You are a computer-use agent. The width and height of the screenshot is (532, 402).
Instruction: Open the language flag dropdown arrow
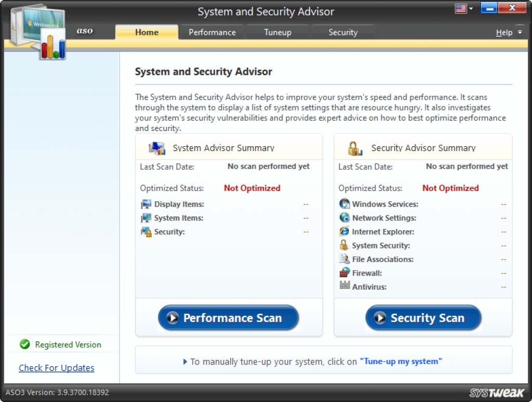(x=471, y=8)
